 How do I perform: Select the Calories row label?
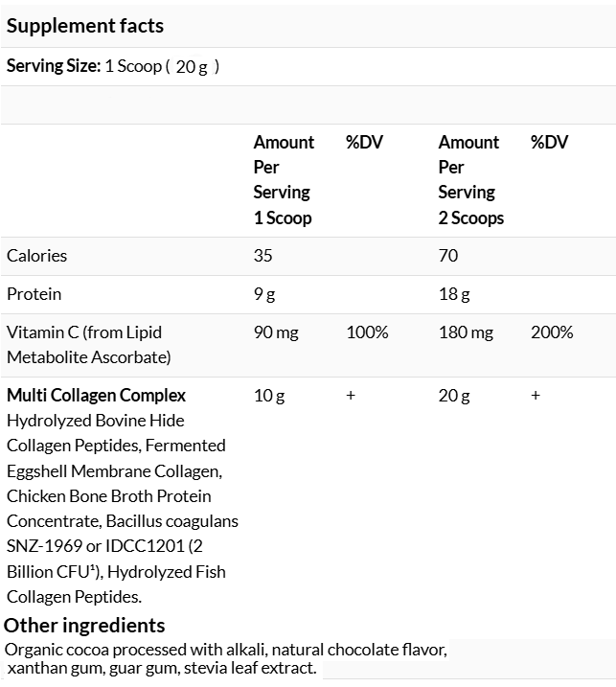coord(36,256)
